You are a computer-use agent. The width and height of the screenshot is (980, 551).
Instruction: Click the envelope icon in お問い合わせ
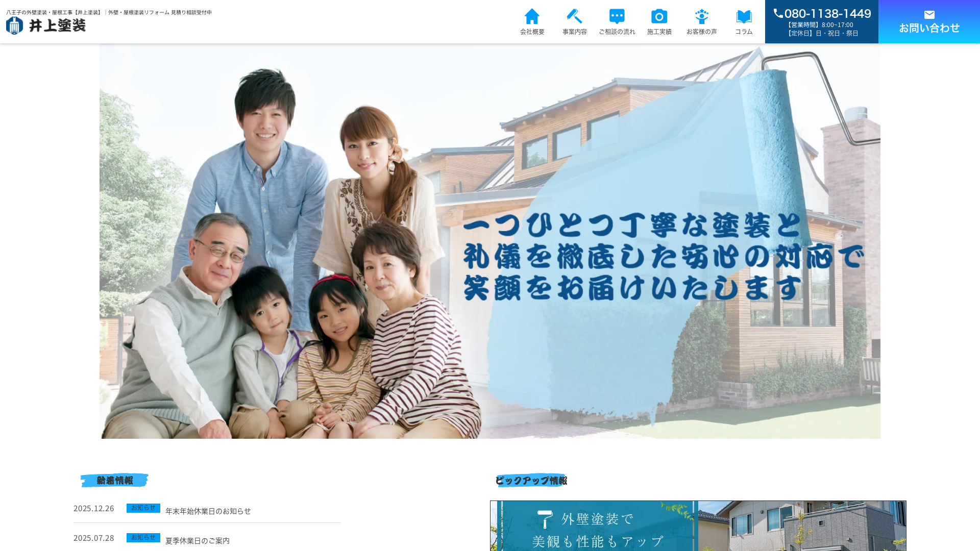929,14
